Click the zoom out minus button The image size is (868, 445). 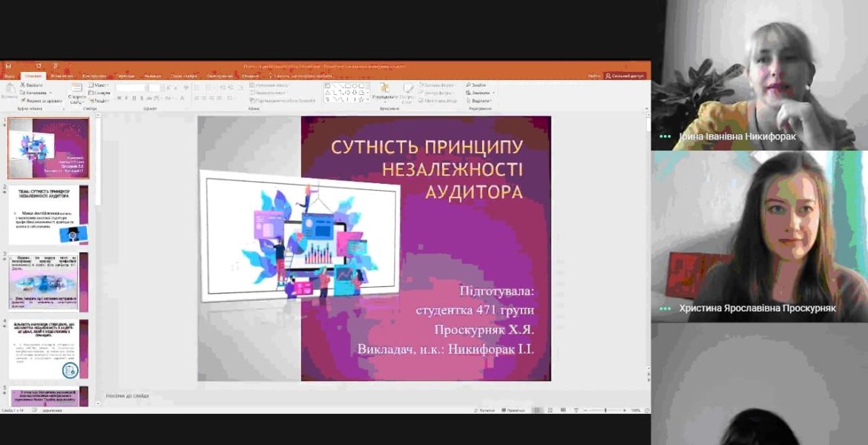(585, 410)
